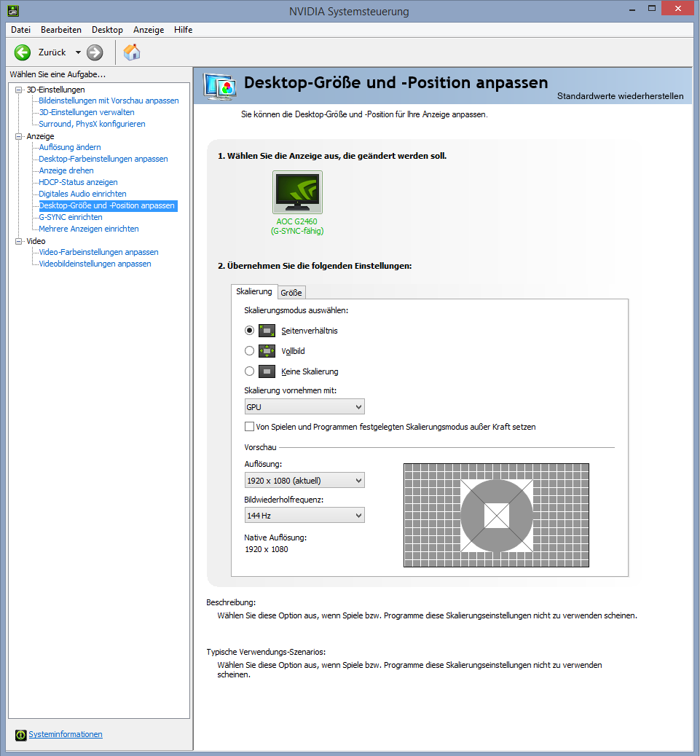Open the Systeminformationen link
Screen dimensions: 700x756
click(66, 734)
